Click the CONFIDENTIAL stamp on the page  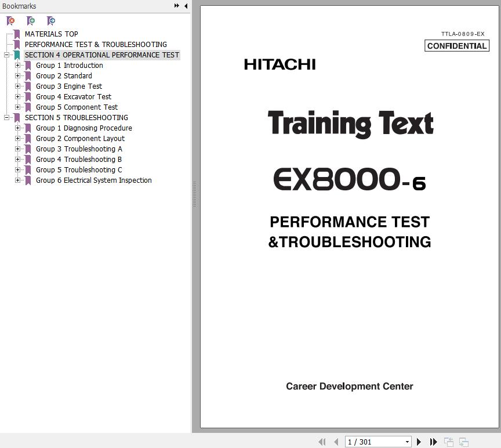click(457, 46)
